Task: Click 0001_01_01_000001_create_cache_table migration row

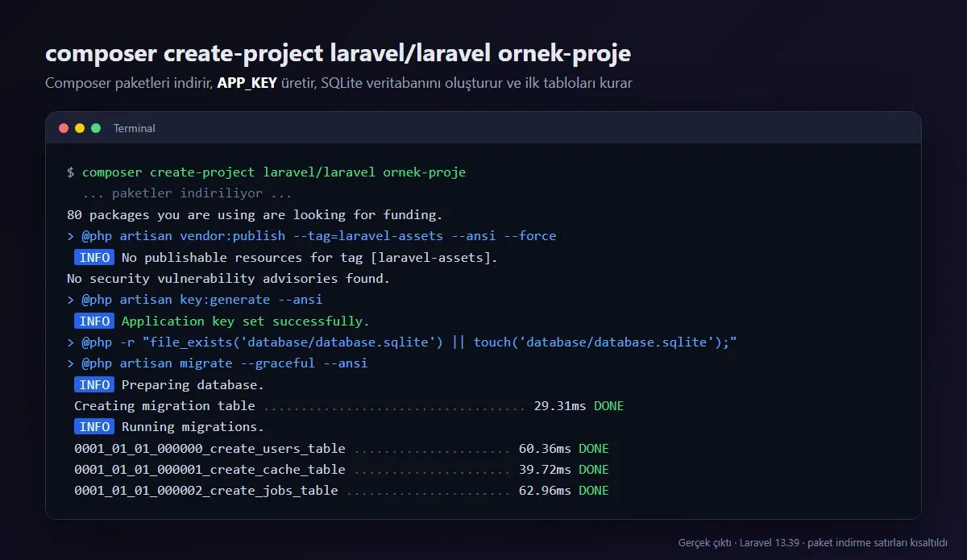Action: click(342, 470)
